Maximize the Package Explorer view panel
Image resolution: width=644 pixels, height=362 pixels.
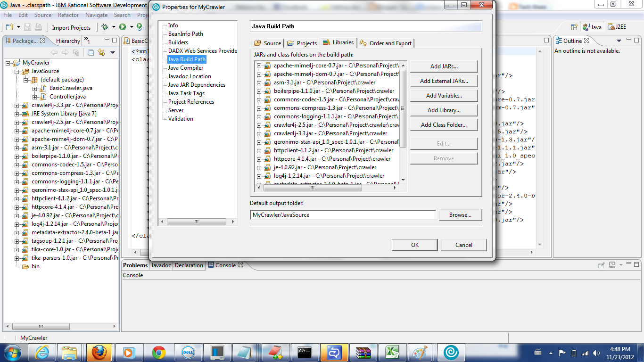point(114,41)
